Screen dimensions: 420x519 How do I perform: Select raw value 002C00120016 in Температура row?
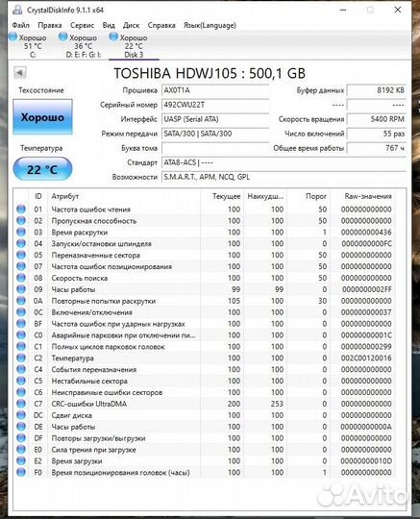[x=366, y=358]
